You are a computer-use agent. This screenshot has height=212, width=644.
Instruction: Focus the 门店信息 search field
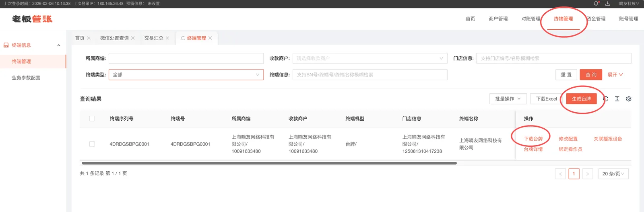(554, 58)
